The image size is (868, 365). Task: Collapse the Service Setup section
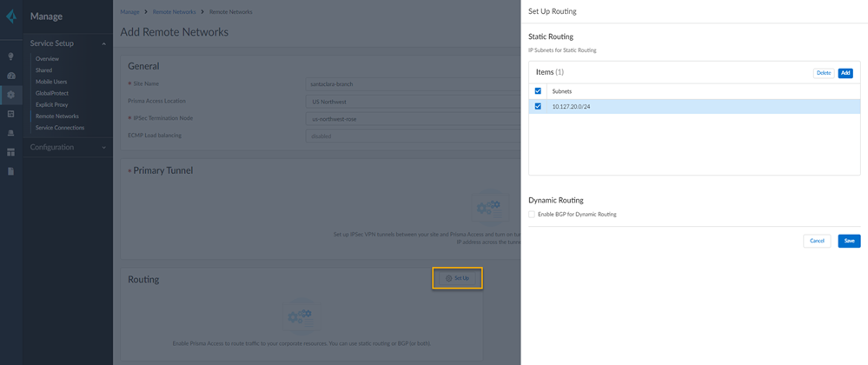(104, 43)
